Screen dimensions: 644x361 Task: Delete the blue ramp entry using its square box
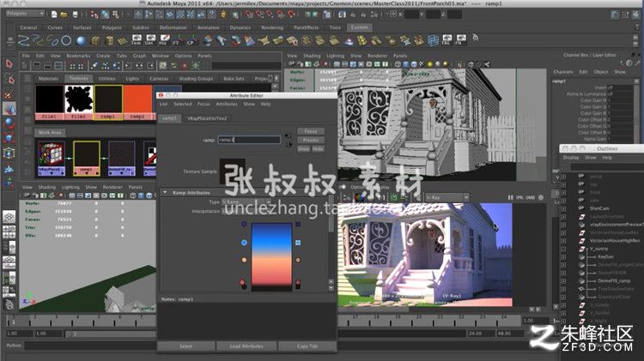(298, 243)
